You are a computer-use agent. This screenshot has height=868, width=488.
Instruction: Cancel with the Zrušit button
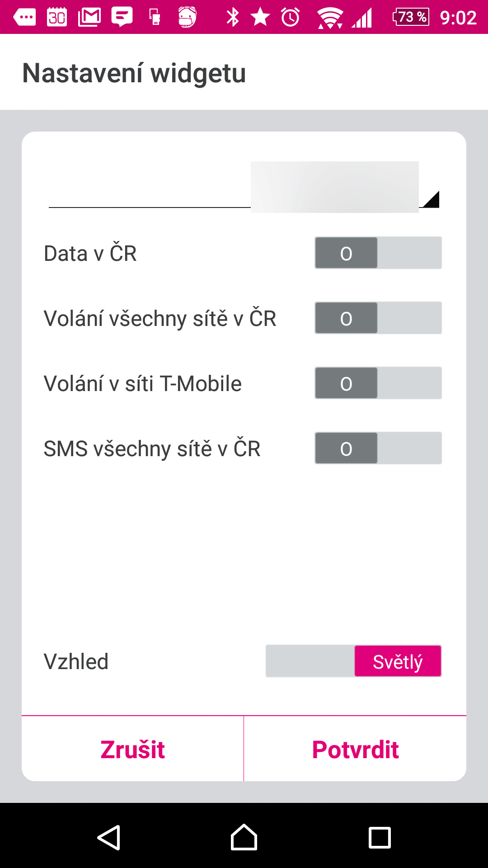[132, 749]
